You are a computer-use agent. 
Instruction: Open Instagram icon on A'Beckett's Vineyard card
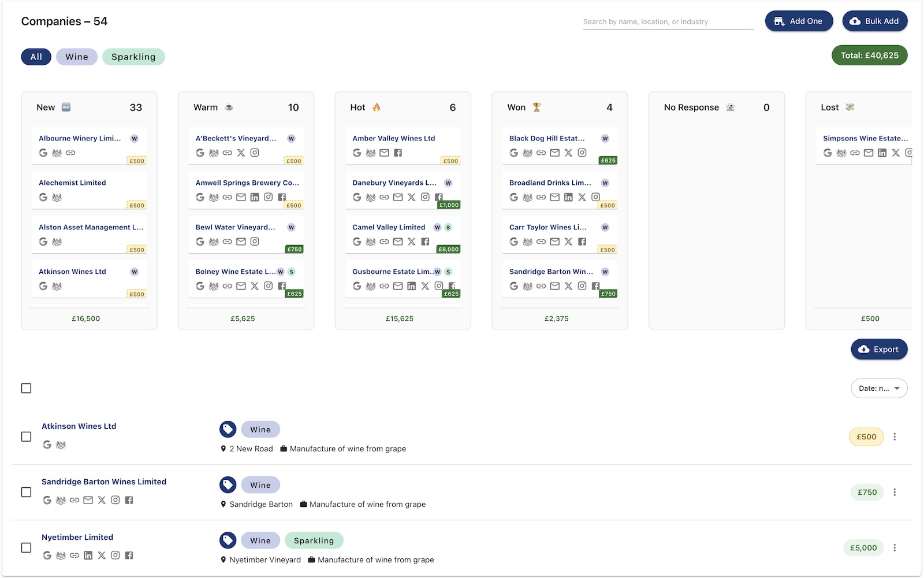point(255,153)
